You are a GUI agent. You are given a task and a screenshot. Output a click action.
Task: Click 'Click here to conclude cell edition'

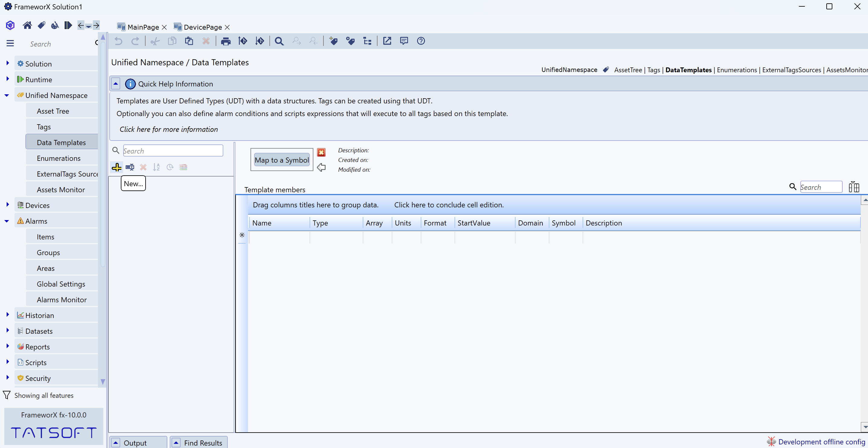click(449, 205)
